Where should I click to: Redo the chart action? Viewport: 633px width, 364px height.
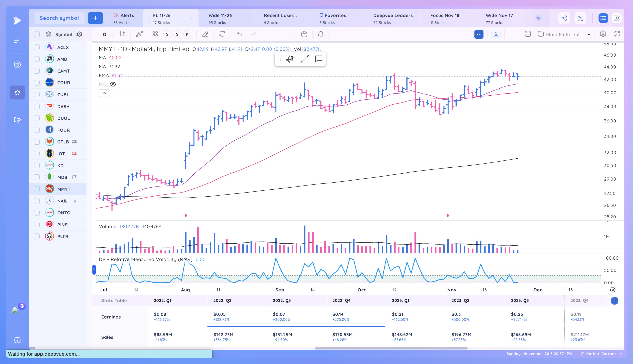(253, 34)
